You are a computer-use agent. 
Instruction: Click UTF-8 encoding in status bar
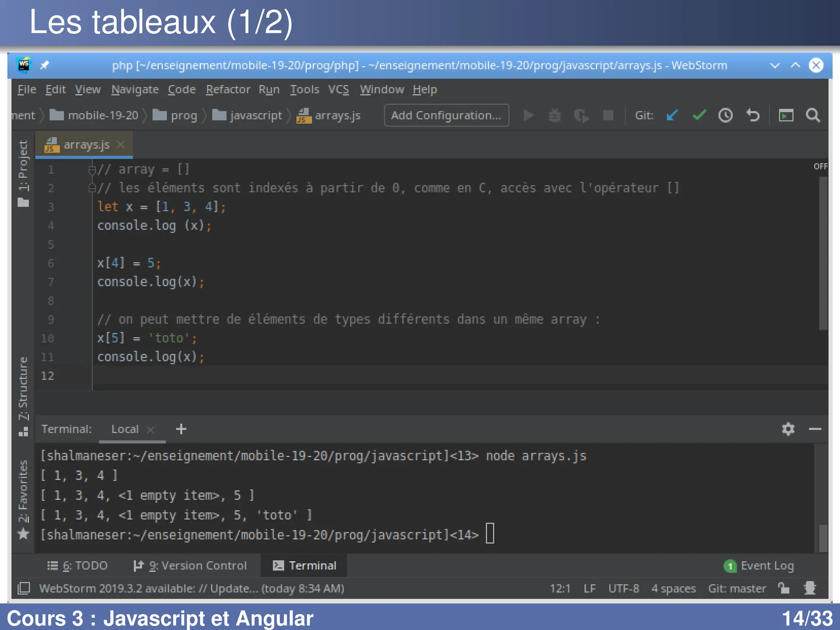click(x=623, y=589)
